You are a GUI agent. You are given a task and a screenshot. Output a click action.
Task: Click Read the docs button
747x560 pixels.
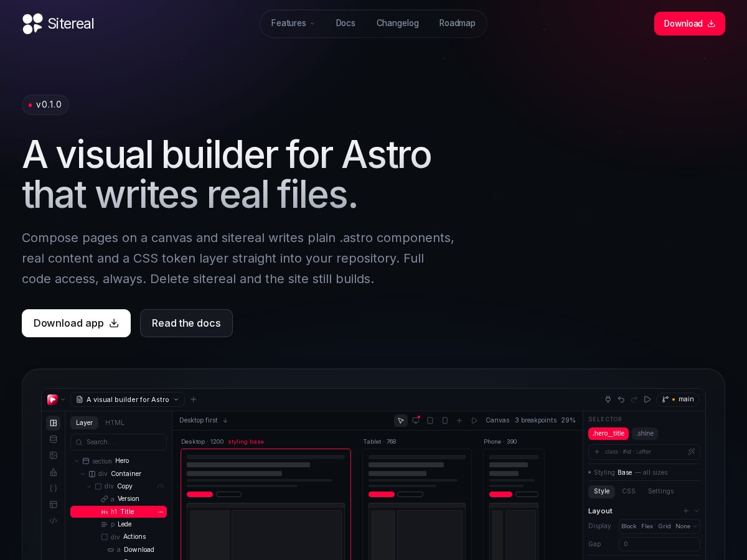pyautogui.click(x=186, y=323)
